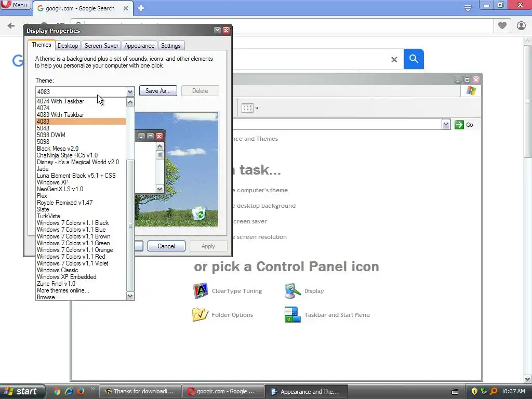Screen dimensions: 532x399
Task: Expand quick launch overflow chevron
Action: click(92, 389)
